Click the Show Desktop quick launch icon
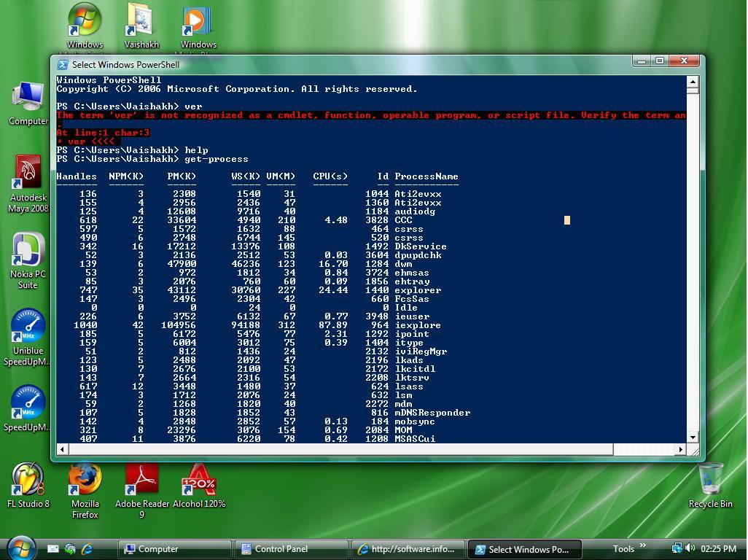The height and width of the screenshot is (560, 748). [53, 549]
